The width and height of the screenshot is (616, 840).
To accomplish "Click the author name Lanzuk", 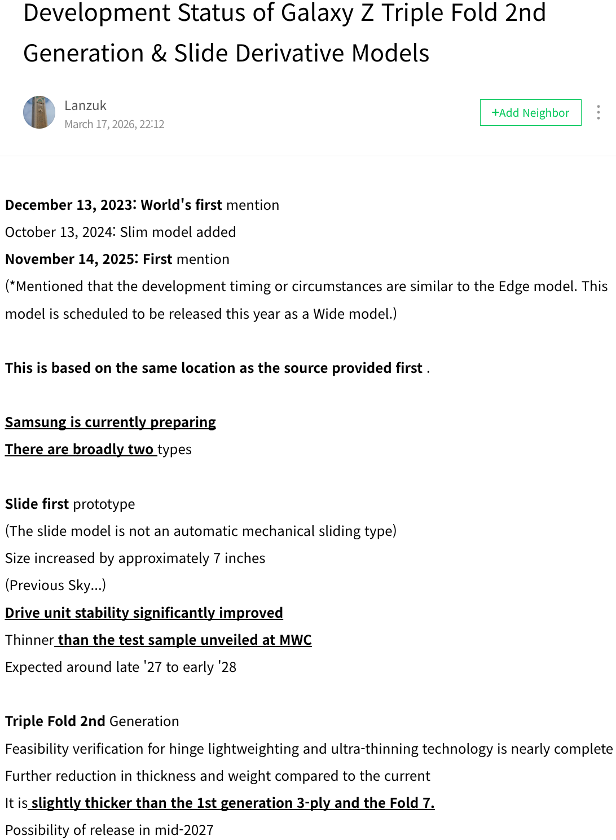I will (x=85, y=105).
